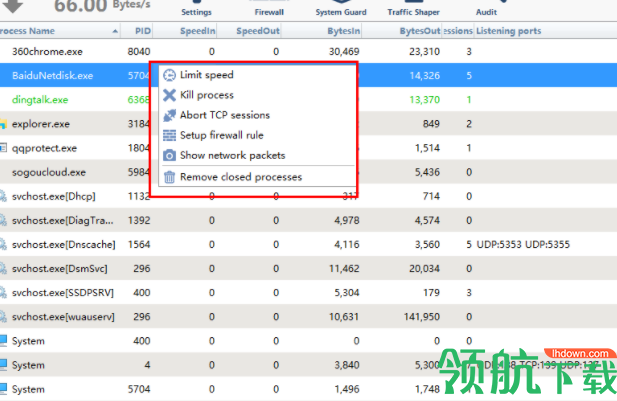Image resolution: width=617 pixels, height=401 pixels.
Task: Select the svchost.exe[DiagTra... process row
Action: click(x=308, y=220)
